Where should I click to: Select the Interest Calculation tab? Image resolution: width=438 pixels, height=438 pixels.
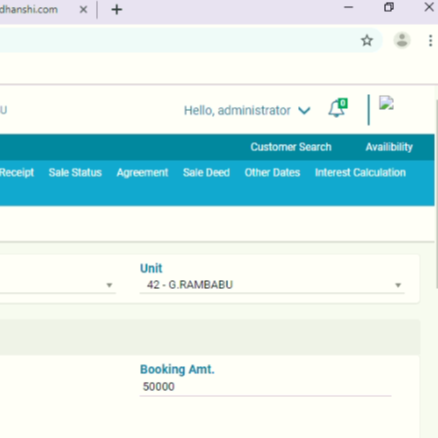[x=360, y=173]
